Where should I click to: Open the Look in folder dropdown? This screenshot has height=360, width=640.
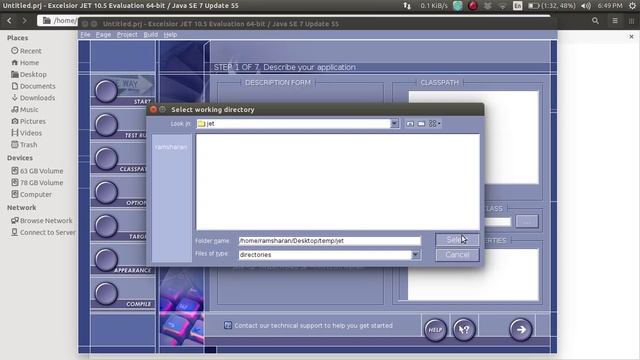pos(394,124)
